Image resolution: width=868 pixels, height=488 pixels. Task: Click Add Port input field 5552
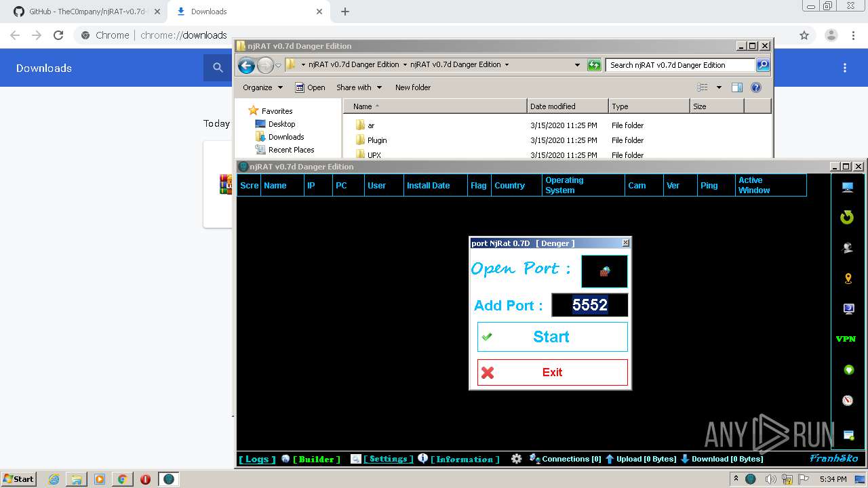(590, 305)
